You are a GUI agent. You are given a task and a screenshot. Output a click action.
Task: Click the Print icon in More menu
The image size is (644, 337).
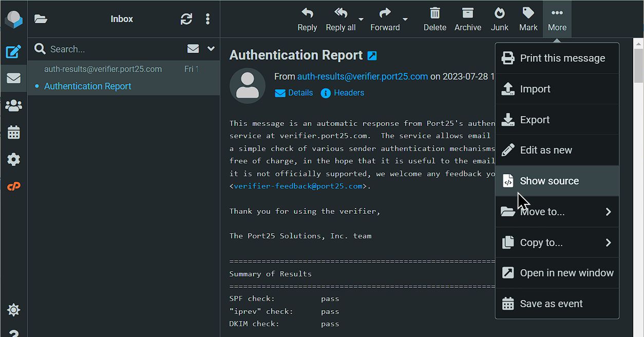click(508, 58)
